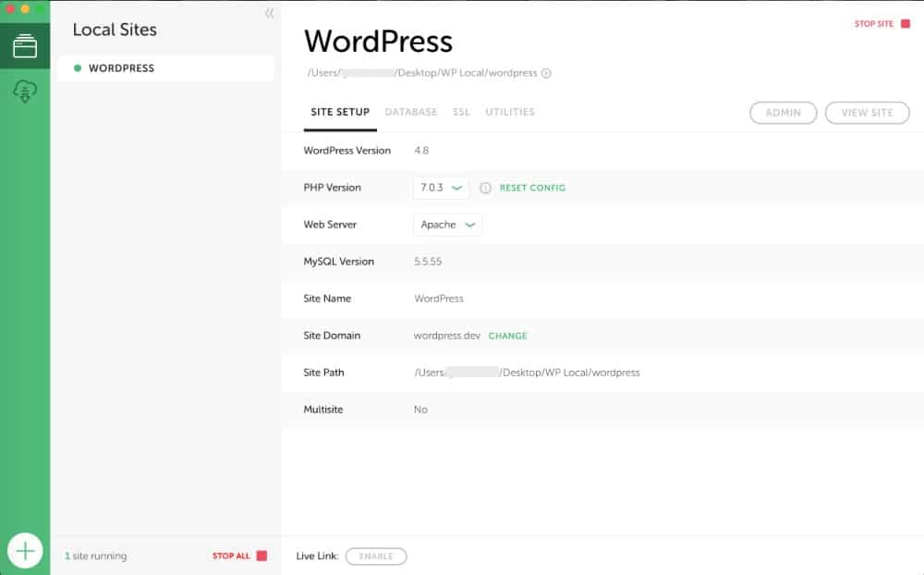This screenshot has width=924, height=575.
Task: Click the red Stop Site square icon
Action: click(905, 24)
